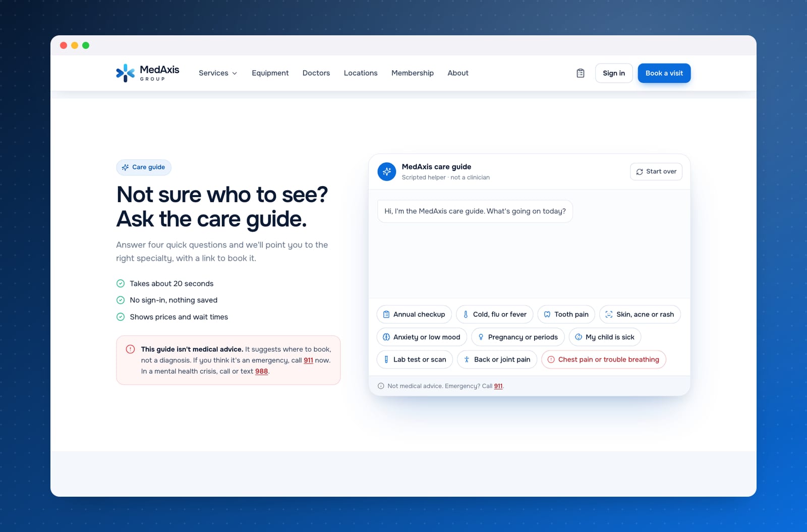Viewport: 807px width, 532px height.
Task: Go to the Doctors page
Action: click(316, 73)
